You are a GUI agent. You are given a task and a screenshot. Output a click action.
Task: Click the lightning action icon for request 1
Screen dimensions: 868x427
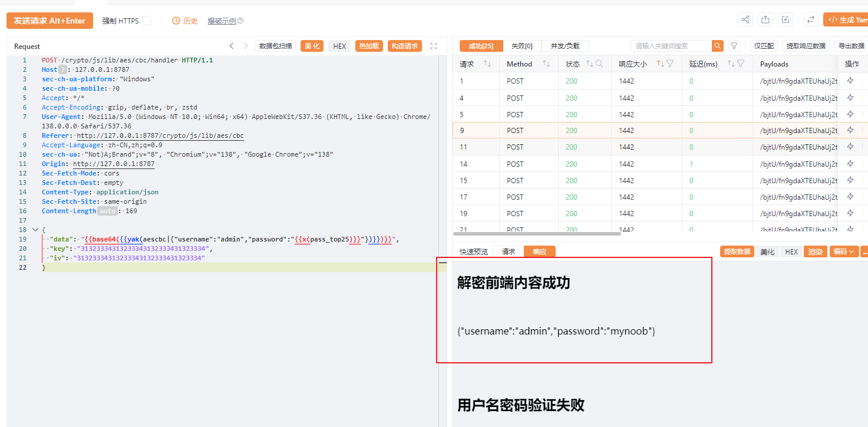coord(850,81)
